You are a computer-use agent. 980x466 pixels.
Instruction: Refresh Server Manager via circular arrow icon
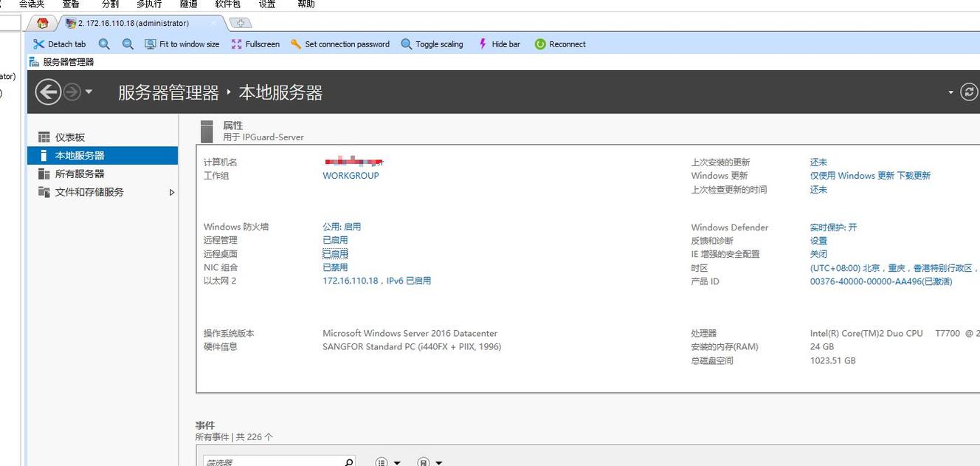pyautogui.click(x=969, y=92)
